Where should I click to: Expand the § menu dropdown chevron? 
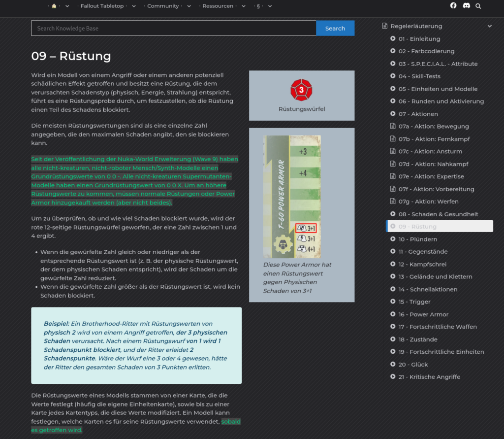(x=270, y=6)
